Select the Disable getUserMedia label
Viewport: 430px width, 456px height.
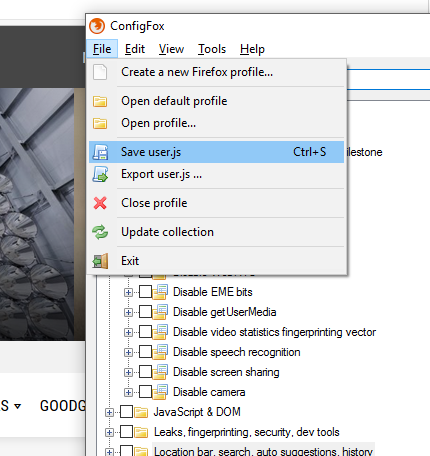point(225,312)
